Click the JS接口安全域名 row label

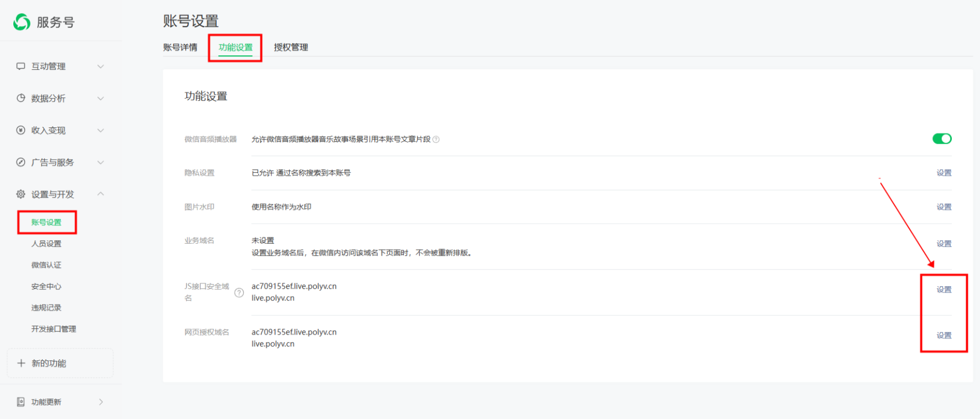(x=207, y=292)
